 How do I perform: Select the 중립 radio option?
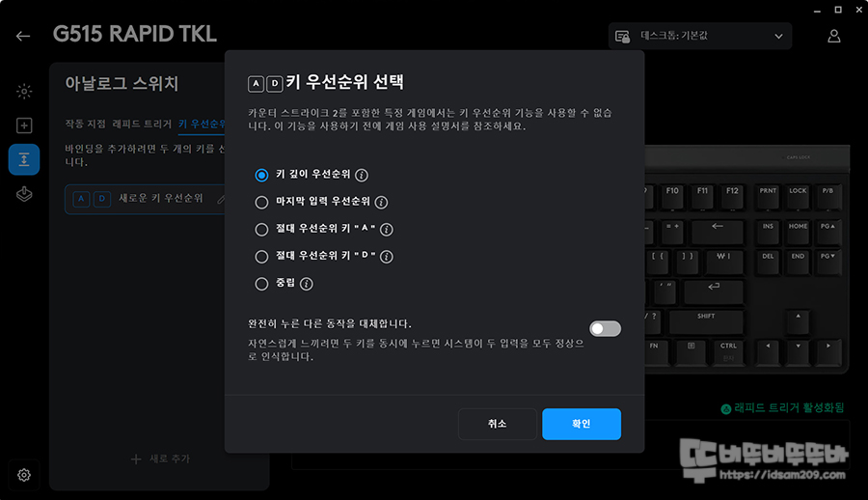(261, 284)
